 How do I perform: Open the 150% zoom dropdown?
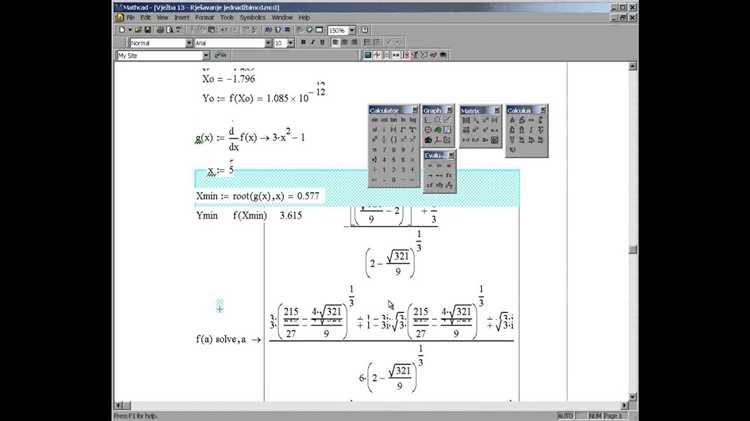352,30
